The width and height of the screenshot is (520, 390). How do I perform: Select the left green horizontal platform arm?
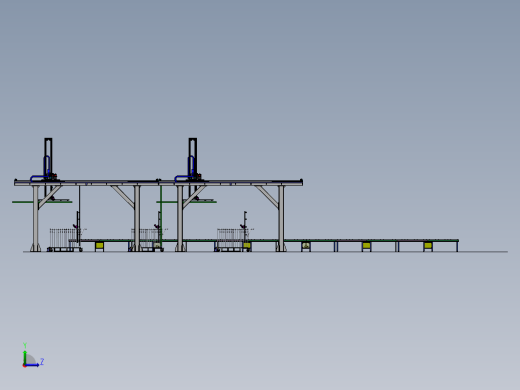(42, 202)
